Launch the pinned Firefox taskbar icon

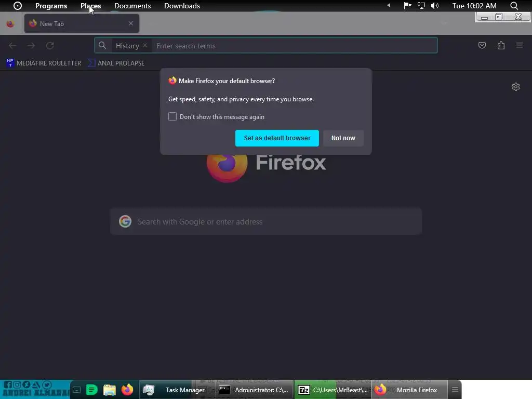(127, 390)
